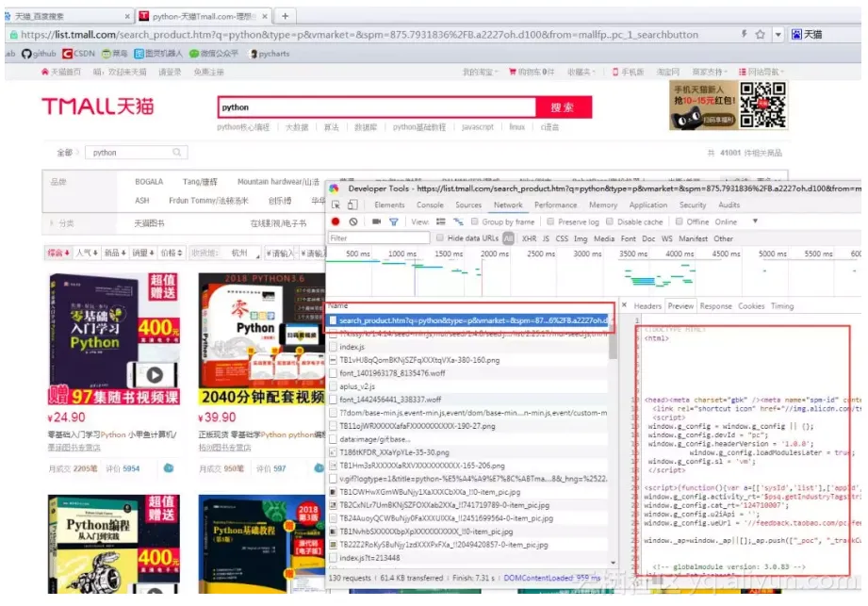Sort products by 人气

tap(87, 253)
